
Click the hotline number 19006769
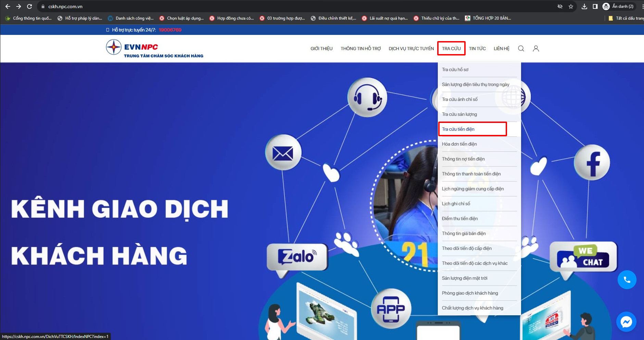tap(170, 30)
